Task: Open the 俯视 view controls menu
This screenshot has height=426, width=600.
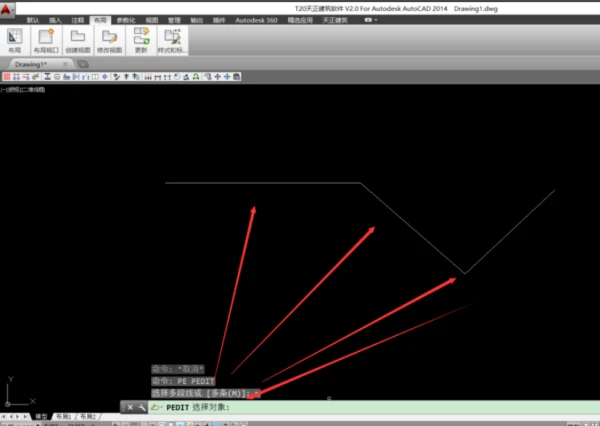Action: pos(13,90)
